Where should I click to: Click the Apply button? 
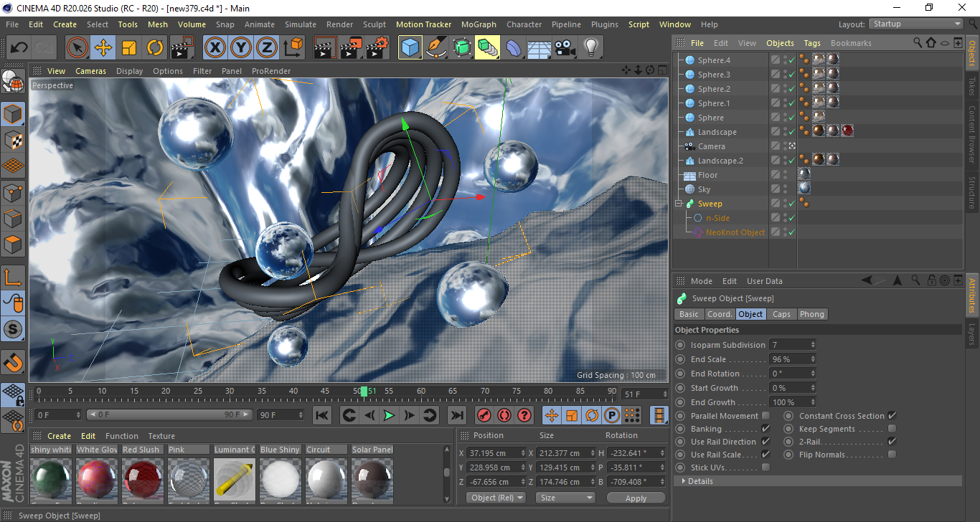(636, 498)
